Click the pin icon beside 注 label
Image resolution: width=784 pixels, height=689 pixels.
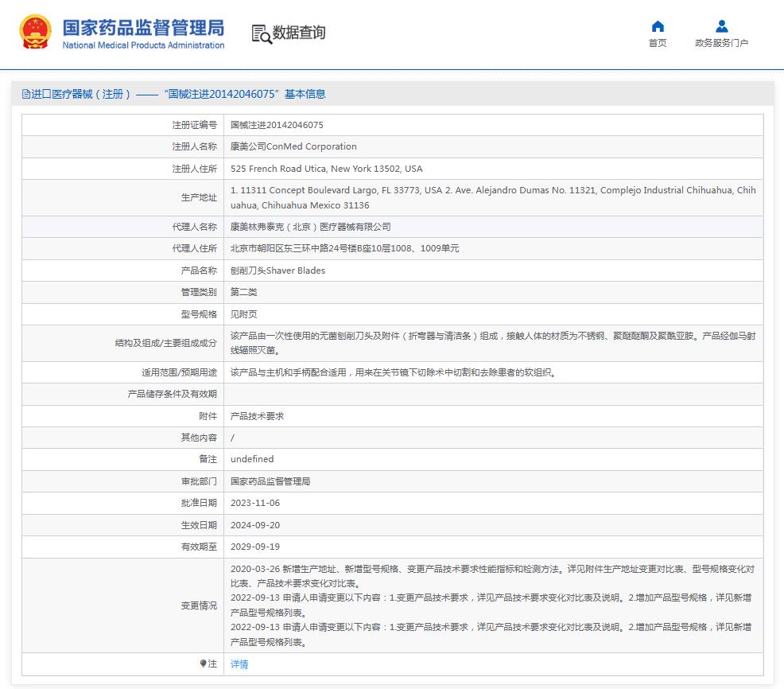coord(203,664)
